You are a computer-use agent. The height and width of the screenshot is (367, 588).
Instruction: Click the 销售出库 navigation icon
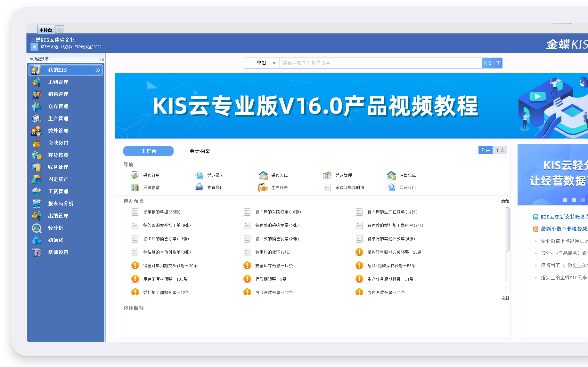click(391, 175)
